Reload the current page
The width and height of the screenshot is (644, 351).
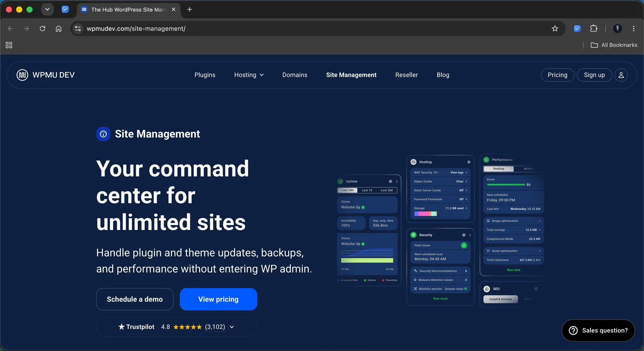42,29
